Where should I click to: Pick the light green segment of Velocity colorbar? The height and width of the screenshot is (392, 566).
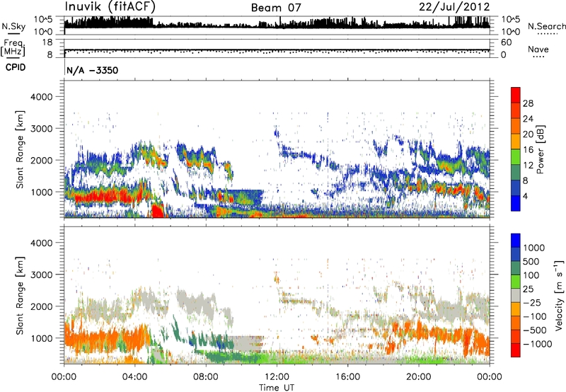pyautogui.click(x=516, y=281)
